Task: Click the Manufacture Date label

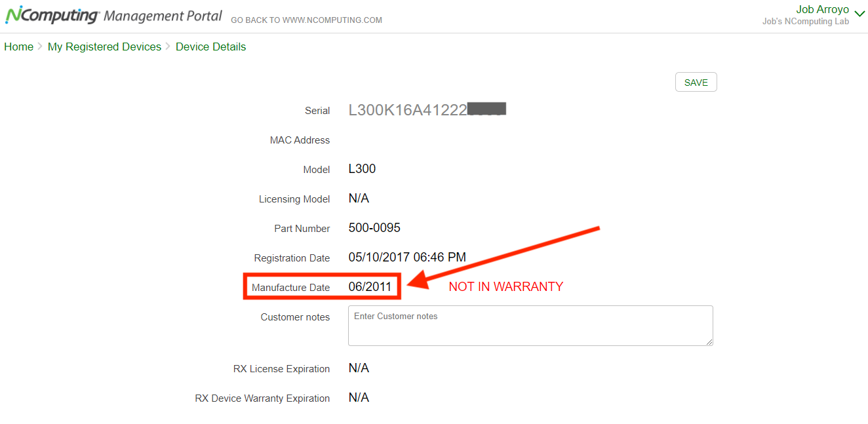Action: tap(290, 288)
